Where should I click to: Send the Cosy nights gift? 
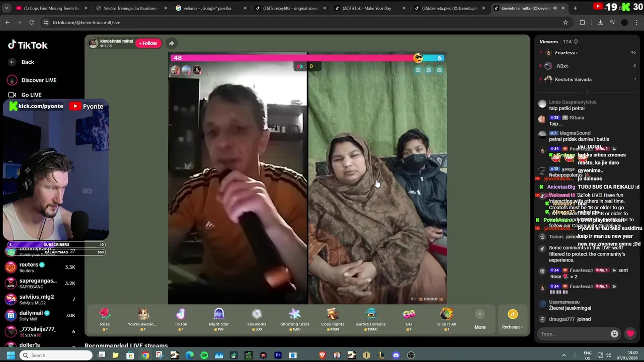coord(333,319)
